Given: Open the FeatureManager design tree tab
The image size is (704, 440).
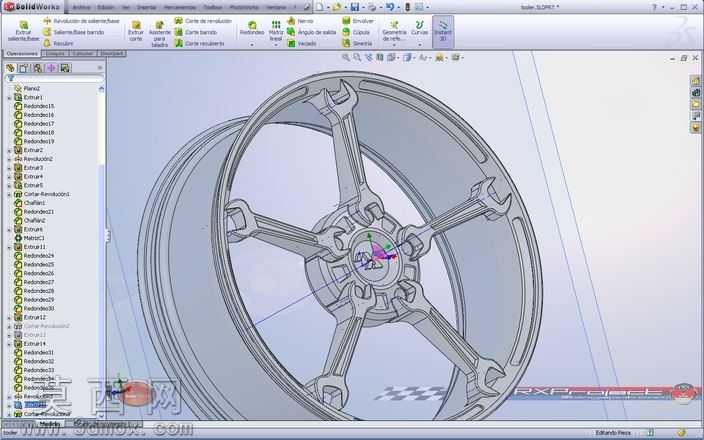Looking at the screenshot, I should pos(10,68).
